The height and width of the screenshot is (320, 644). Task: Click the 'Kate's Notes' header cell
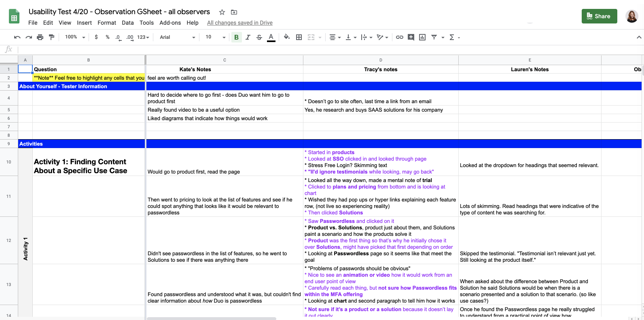[225, 69]
